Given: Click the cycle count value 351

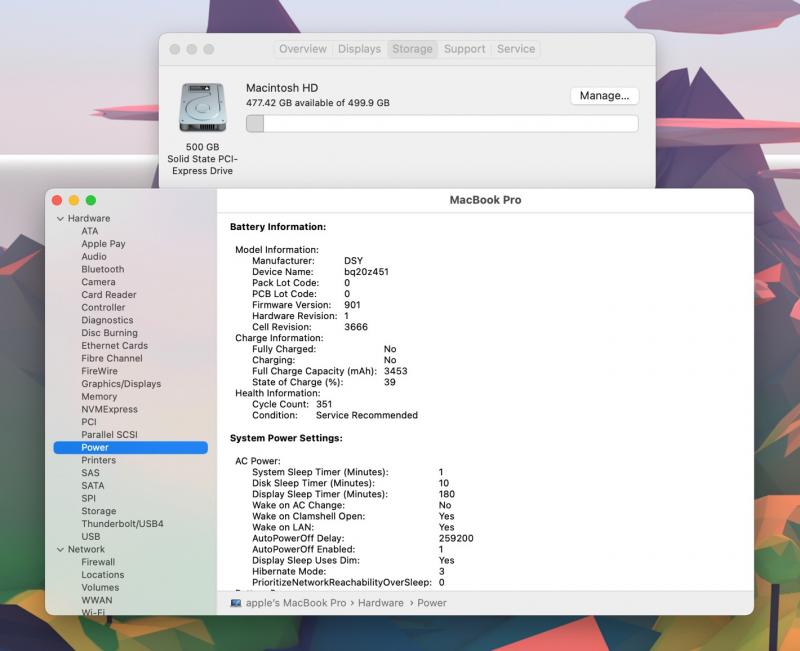Looking at the screenshot, I should click(x=324, y=404).
